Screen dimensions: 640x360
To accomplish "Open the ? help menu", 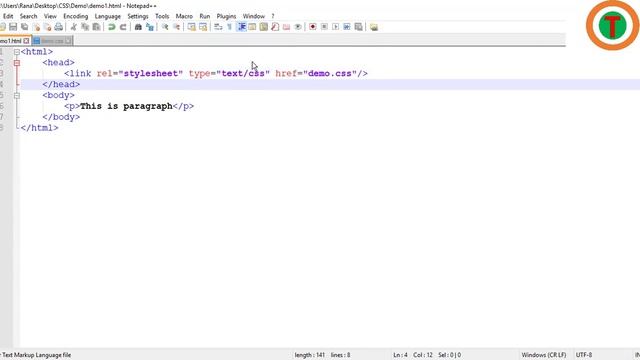I will tap(273, 16).
